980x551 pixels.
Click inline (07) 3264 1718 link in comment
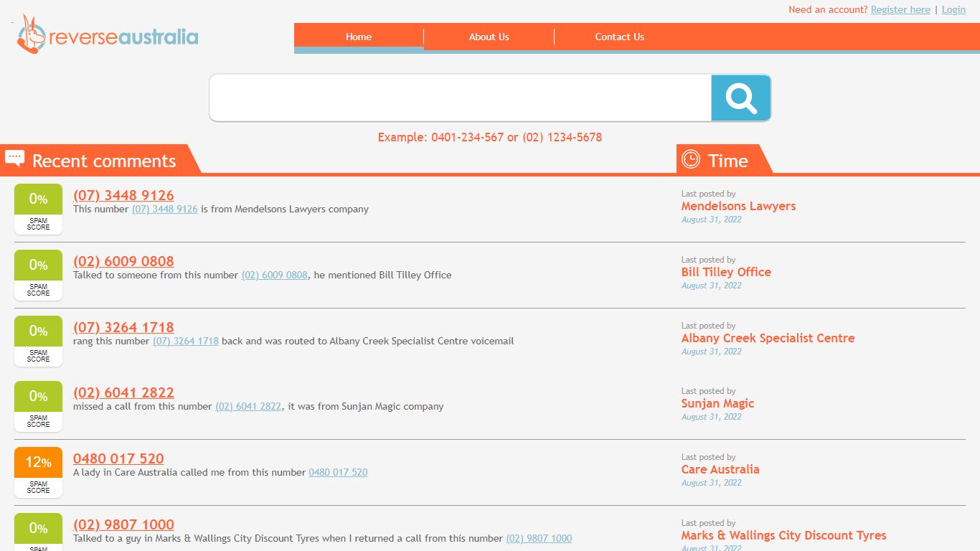click(x=186, y=342)
